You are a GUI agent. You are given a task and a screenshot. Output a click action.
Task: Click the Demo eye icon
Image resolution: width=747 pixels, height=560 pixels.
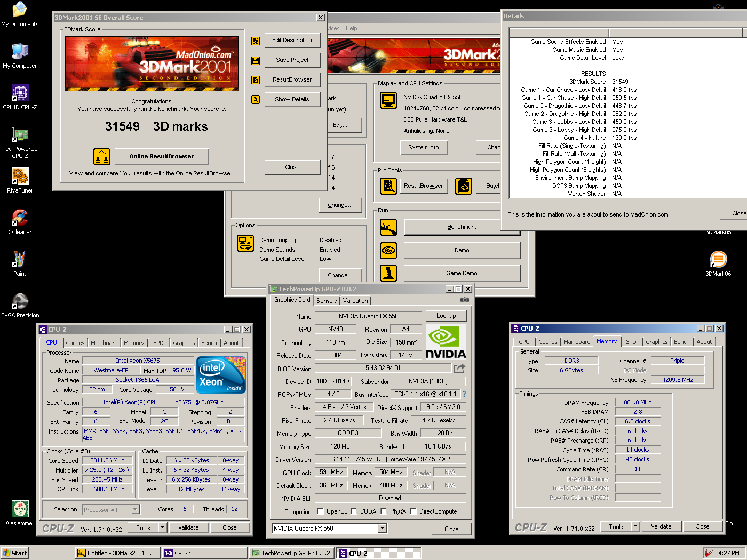click(x=388, y=250)
